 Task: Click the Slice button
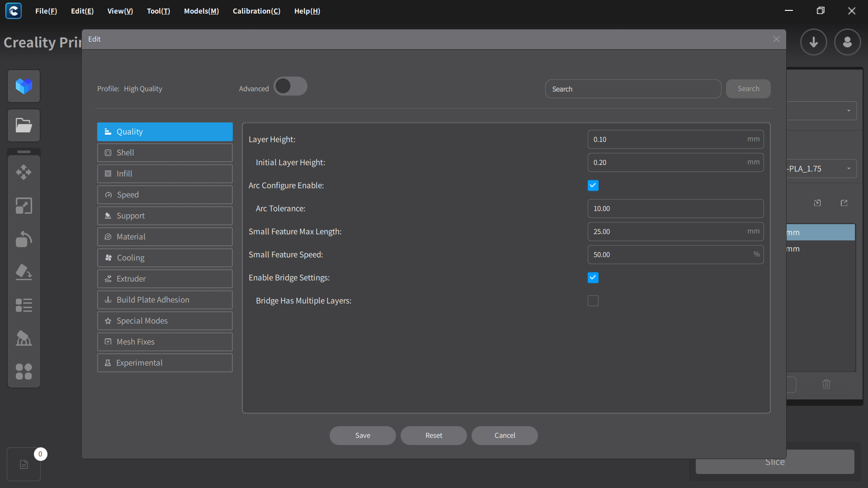tap(775, 462)
